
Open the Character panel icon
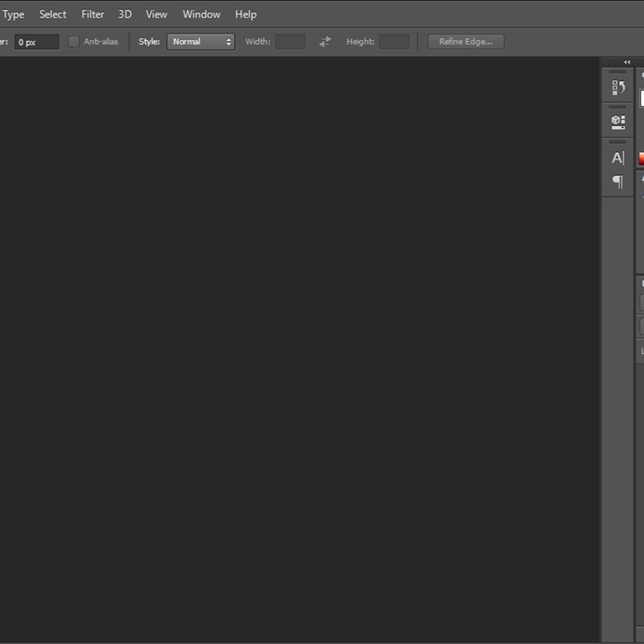click(618, 158)
